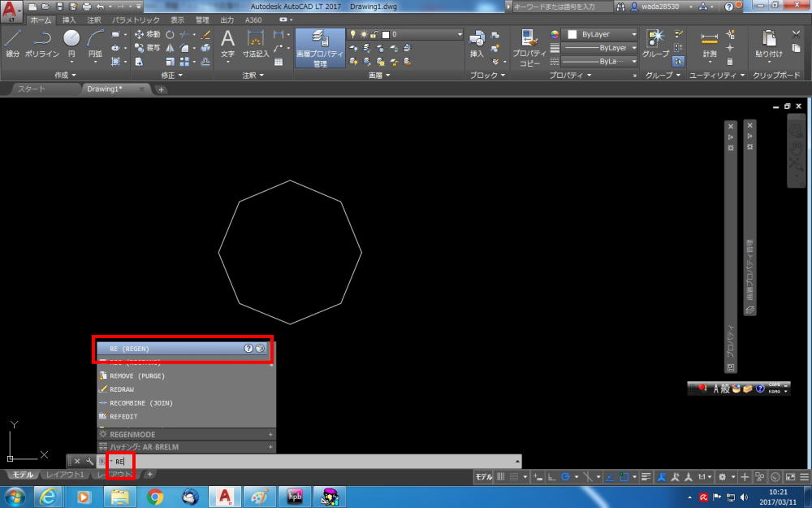Insert a table from annotation panel

point(279,62)
